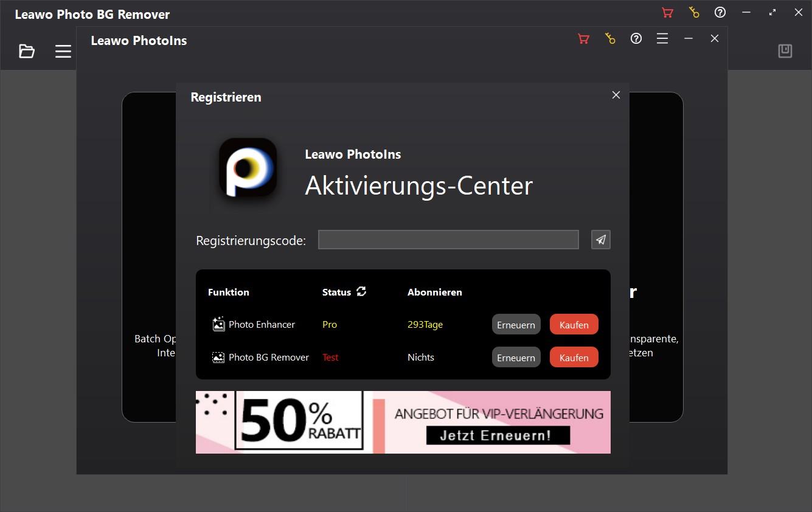This screenshot has width=812, height=512.
Task: Select the 'Photo BG Remover' row label
Action: (269, 358)
